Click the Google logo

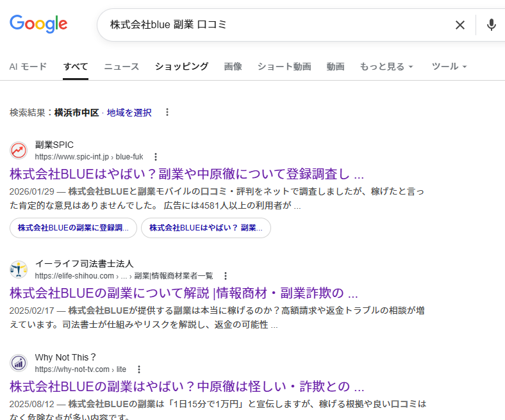pyautogui.click(x=38, y=24)
